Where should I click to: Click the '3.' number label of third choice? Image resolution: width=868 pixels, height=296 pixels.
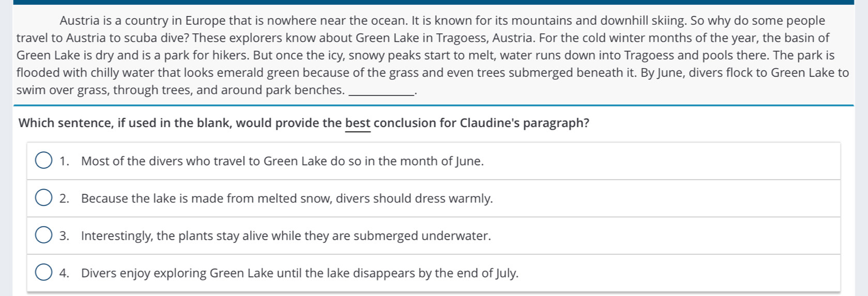64,236
